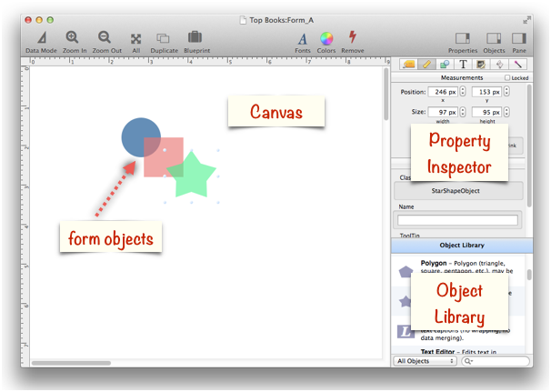Click the property inspector vertical scrollbar

pos(529,146)
